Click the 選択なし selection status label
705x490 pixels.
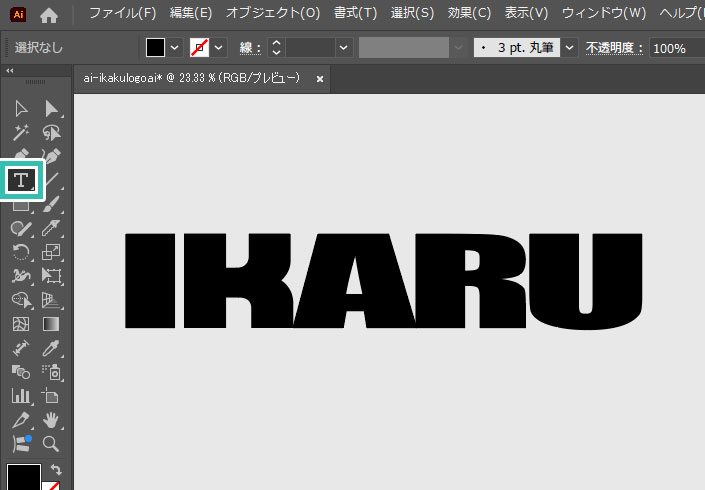39,48
